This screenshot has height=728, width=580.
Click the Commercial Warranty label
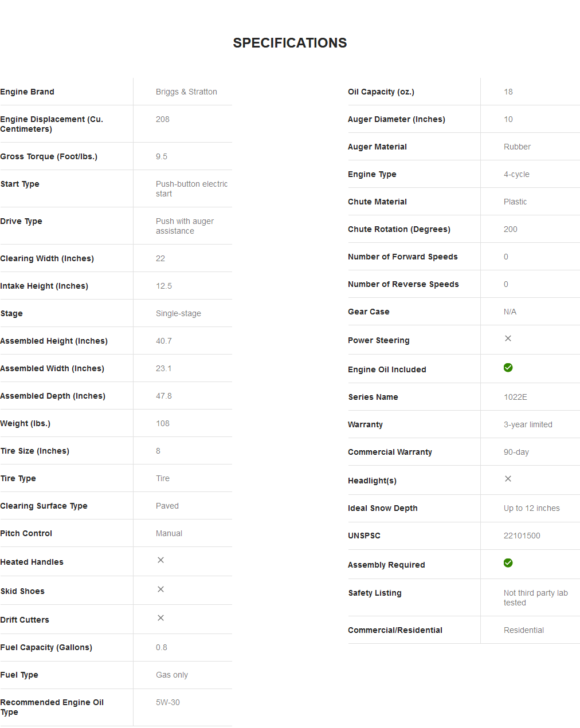coord(390,452)
